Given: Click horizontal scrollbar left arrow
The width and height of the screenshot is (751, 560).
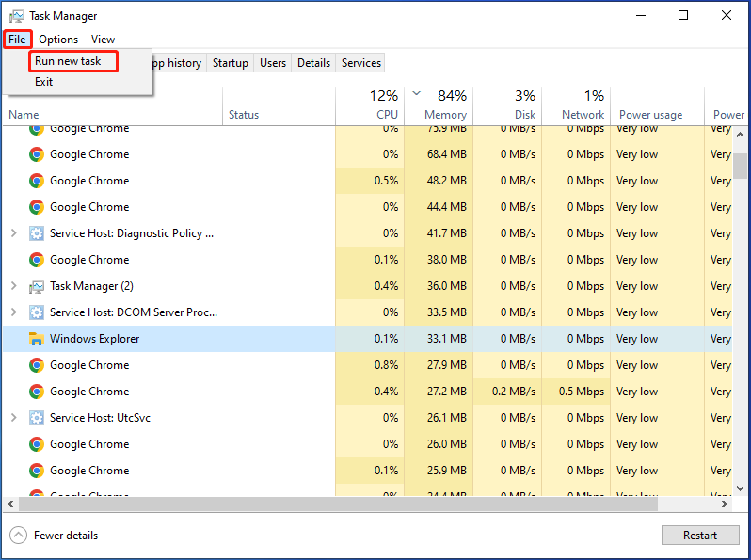Looking at the screenshot, I should pos(10,504).
